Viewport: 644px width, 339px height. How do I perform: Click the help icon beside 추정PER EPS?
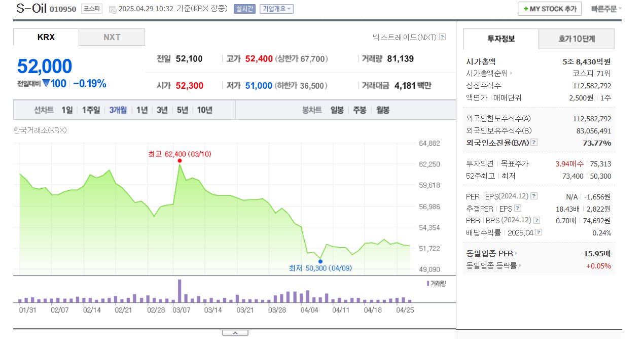pos(517,208)
